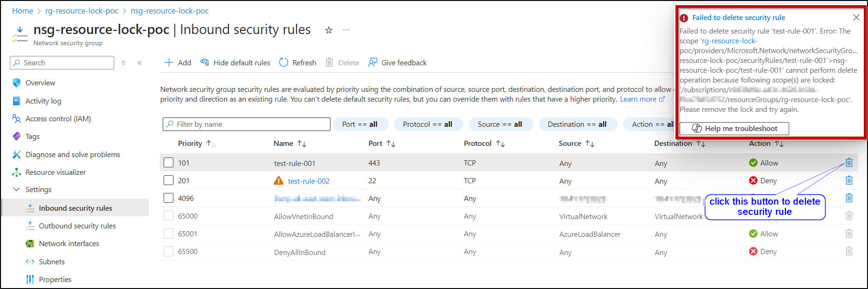Image resolution: width=868 pixels, height=289 pixels.
Task: Open Inbound security rules menu item
Action: 76,208
